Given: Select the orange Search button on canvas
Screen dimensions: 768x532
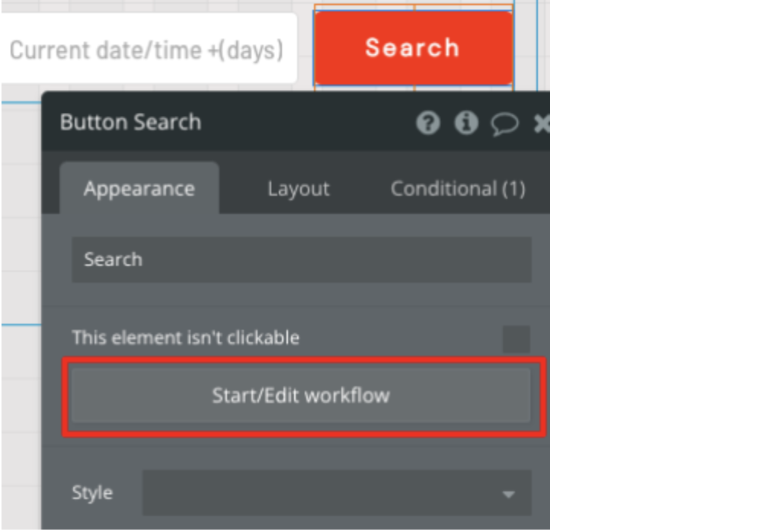Looking at the screenshot, I should click(x=413, y=47).
